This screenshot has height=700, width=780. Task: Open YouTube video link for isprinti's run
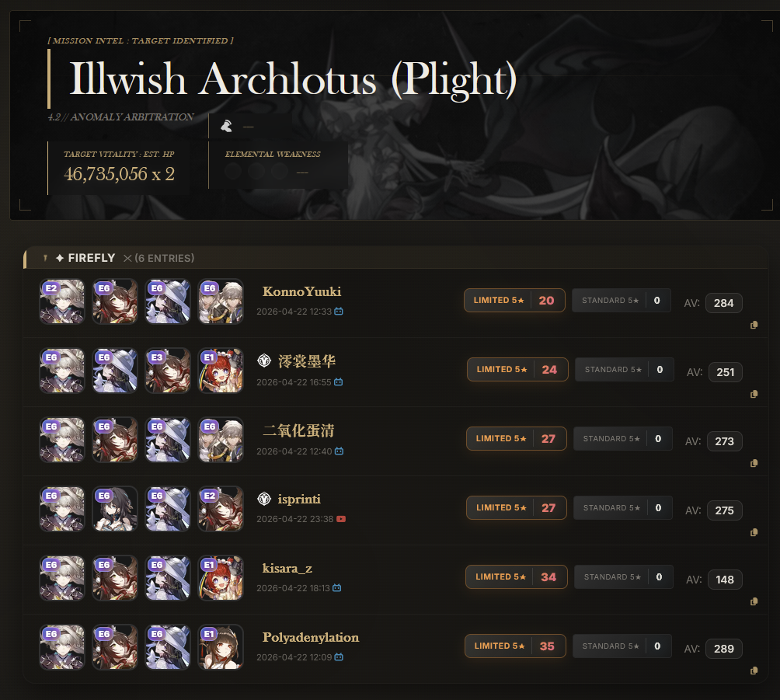click(x=341, y=519)
